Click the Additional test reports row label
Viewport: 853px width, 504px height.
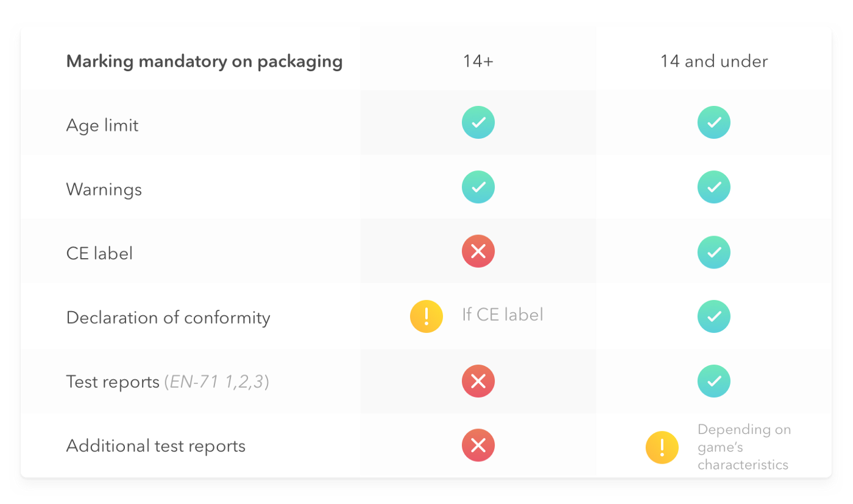point(156,446)
